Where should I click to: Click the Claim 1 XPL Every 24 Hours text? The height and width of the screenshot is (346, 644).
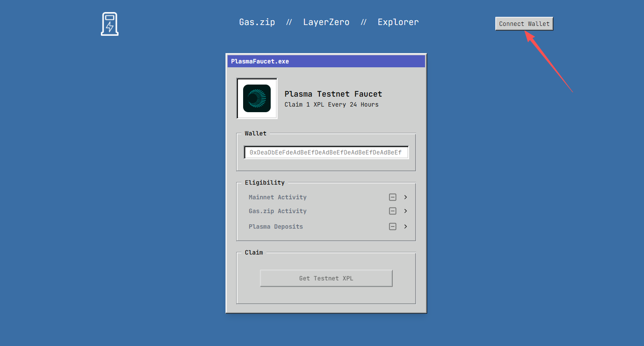[331, 104]
